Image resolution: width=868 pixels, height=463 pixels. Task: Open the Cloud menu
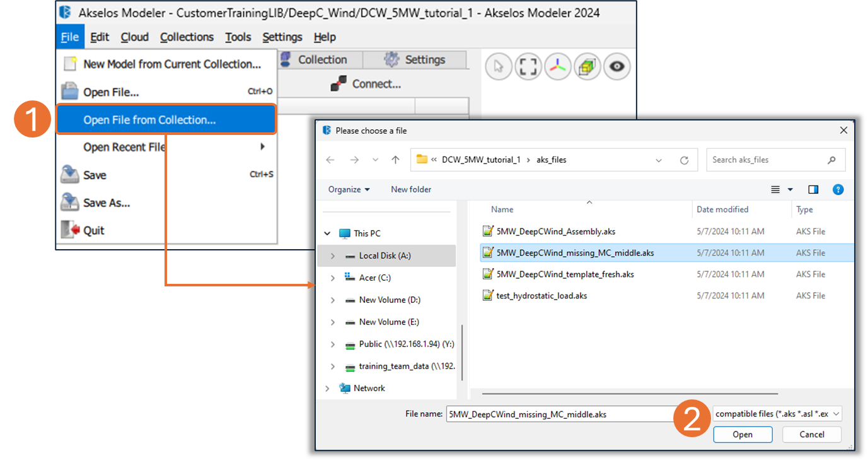[135, 37]
